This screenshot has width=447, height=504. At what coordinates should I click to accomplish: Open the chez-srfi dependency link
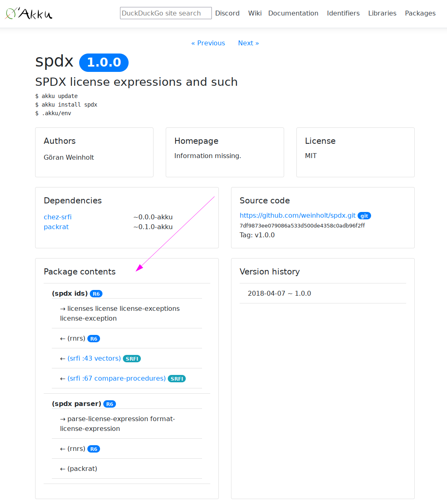[57, 217]
